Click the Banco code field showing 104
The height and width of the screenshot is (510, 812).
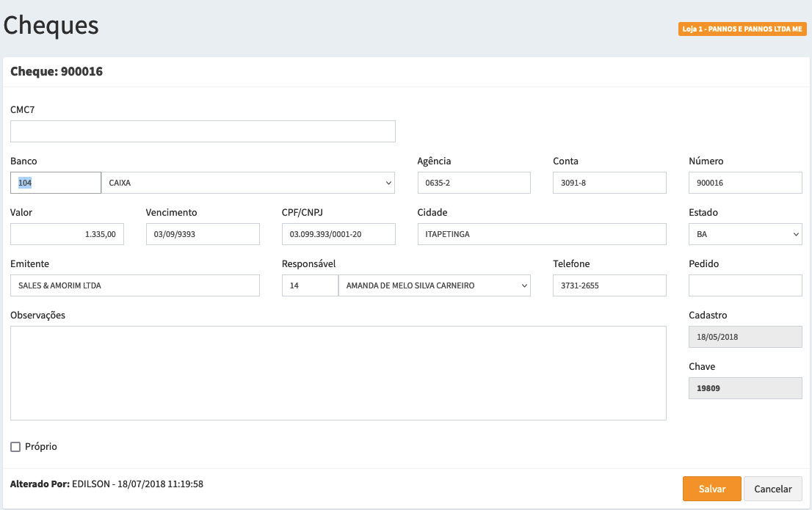56,183
